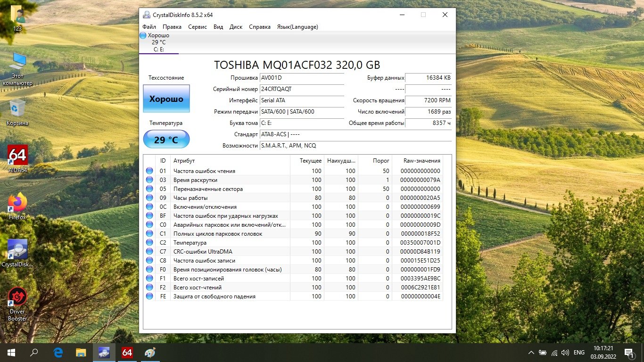
Task: Select the C: E: disk tab
Action: pos(159,42)
